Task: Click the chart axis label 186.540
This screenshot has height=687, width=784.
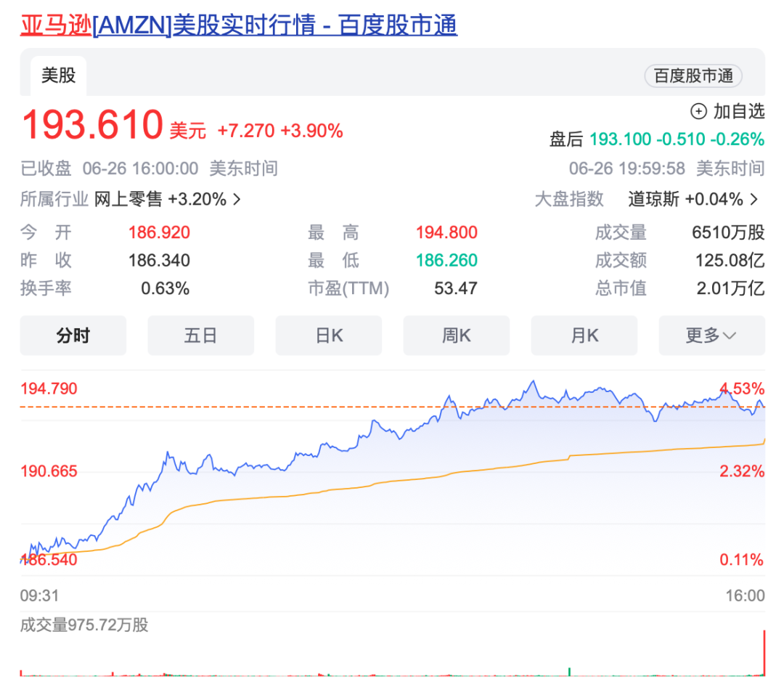Action: 49,560
